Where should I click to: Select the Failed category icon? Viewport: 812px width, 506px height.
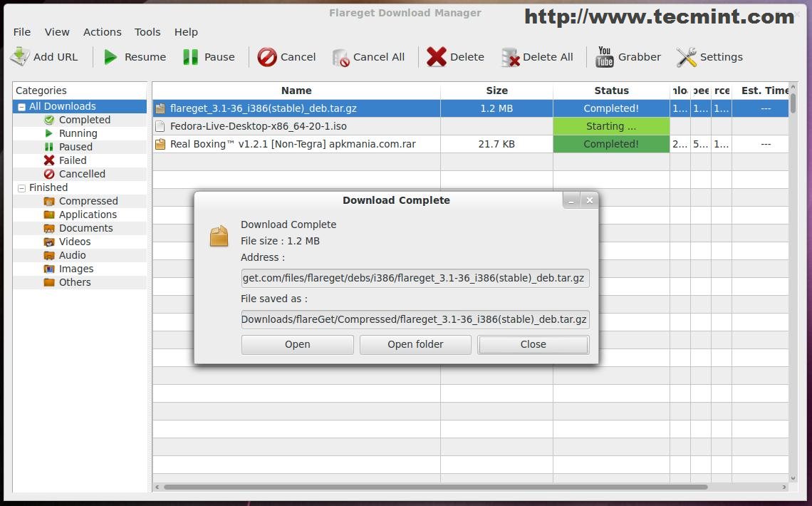coord(49,160)
